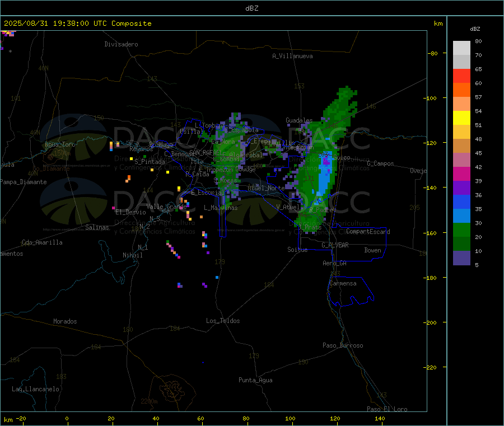The width and height of the screenshot is (504, 426).
Task: Click the Bowen map label
Action: click(x=373, y=250)
